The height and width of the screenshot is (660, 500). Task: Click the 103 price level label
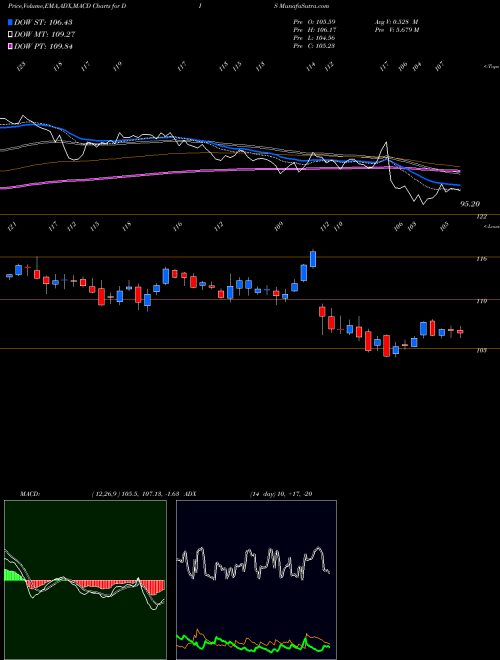tap(482, 350)
